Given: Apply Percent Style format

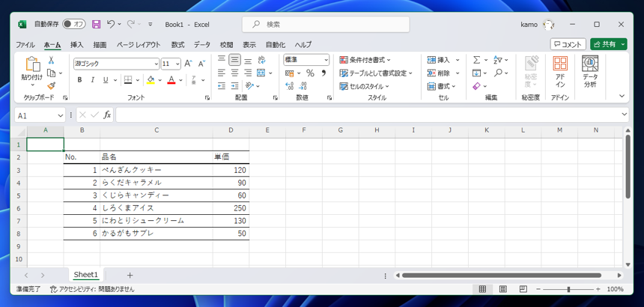Looking at the screenshot, I should click(310, 73).
